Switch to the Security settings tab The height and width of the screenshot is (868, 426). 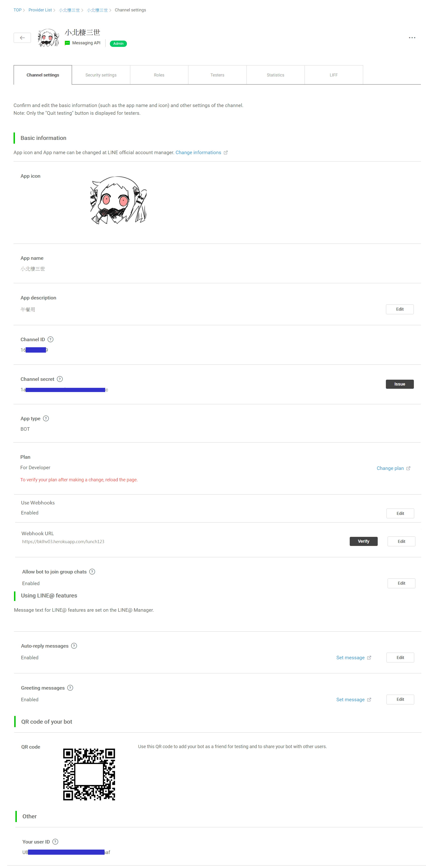(x=101, y=75)
